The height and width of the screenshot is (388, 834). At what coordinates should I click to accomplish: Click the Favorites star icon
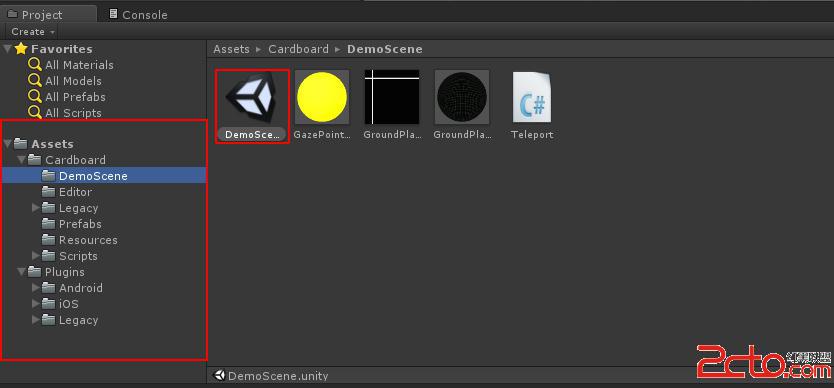[21, 48]
